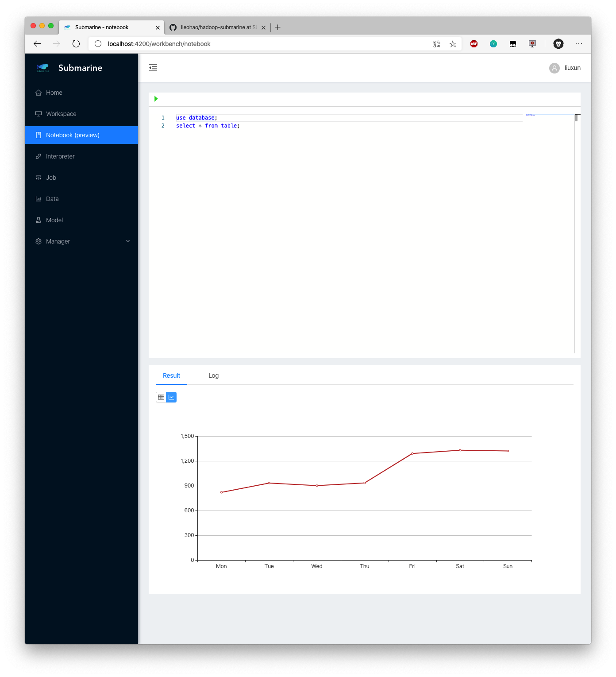Open the extension icon showing two white squares

click(513, 44)
